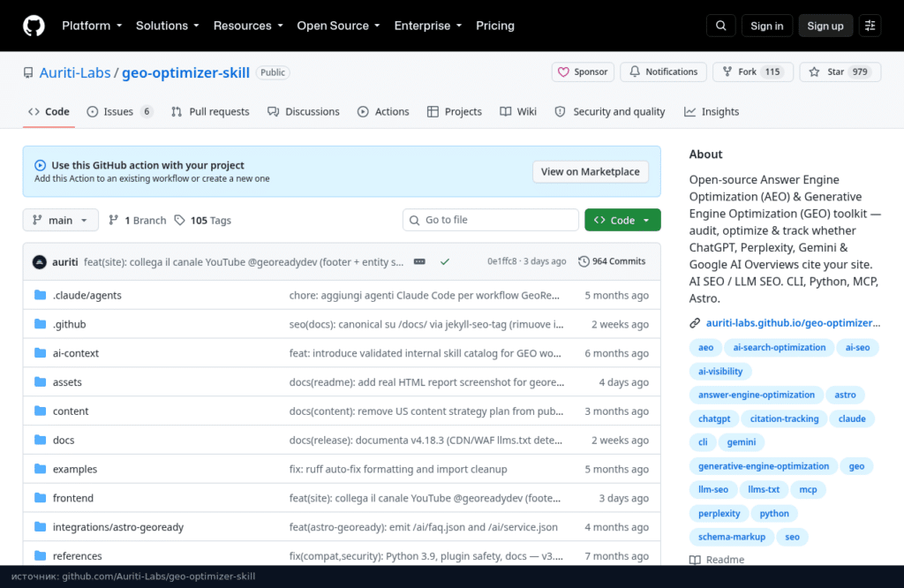Open the .github folder
This screenshot has width=904, height=588.
coord(69,324)
